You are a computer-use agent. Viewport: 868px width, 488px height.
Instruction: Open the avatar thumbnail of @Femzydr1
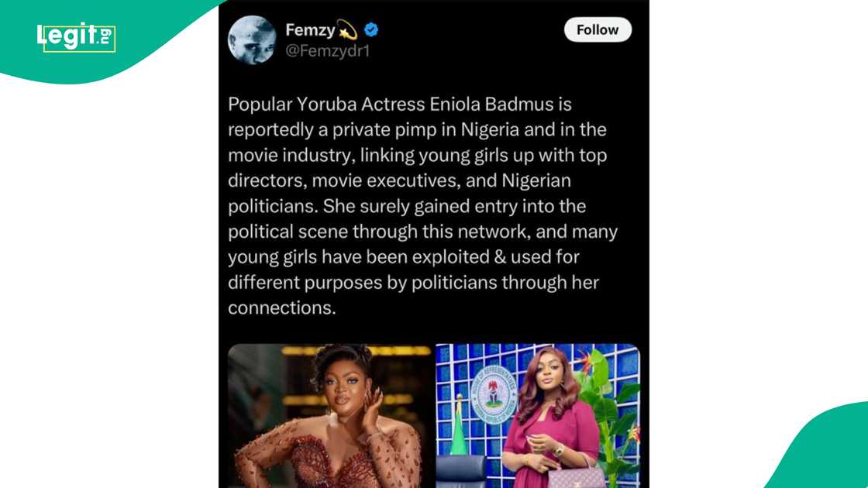tap(252, 37)
